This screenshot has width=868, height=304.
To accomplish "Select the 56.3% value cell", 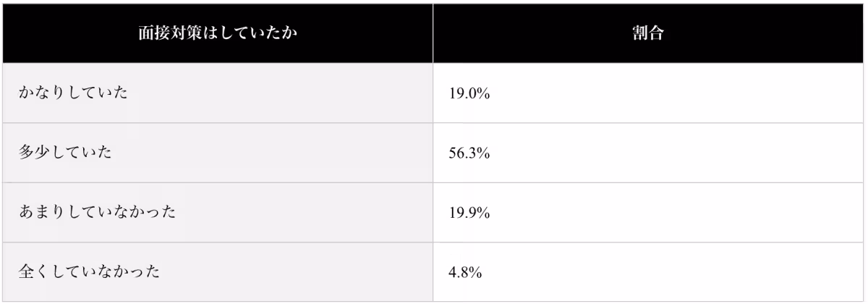I will coord(469,154).
